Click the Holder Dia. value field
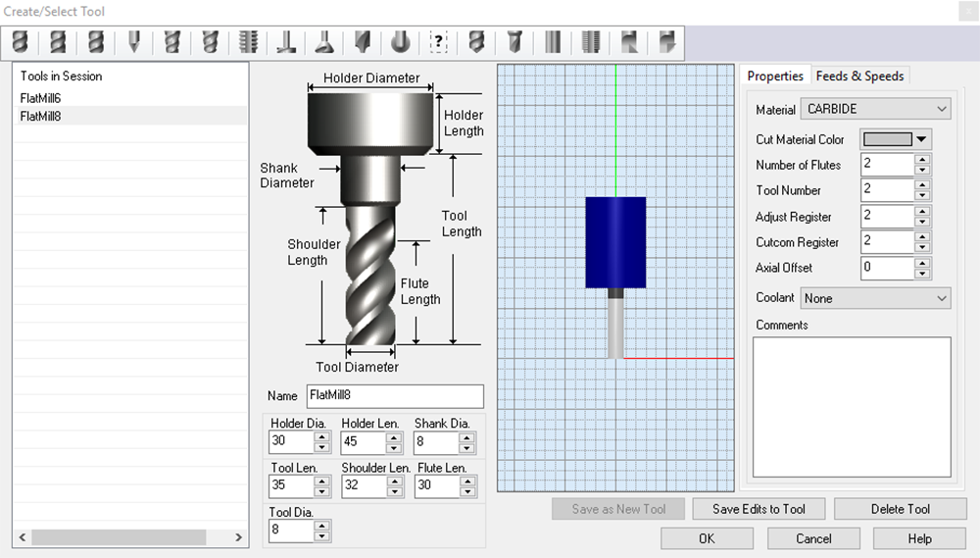Screen dimensions: 980x558 [291, 441]
